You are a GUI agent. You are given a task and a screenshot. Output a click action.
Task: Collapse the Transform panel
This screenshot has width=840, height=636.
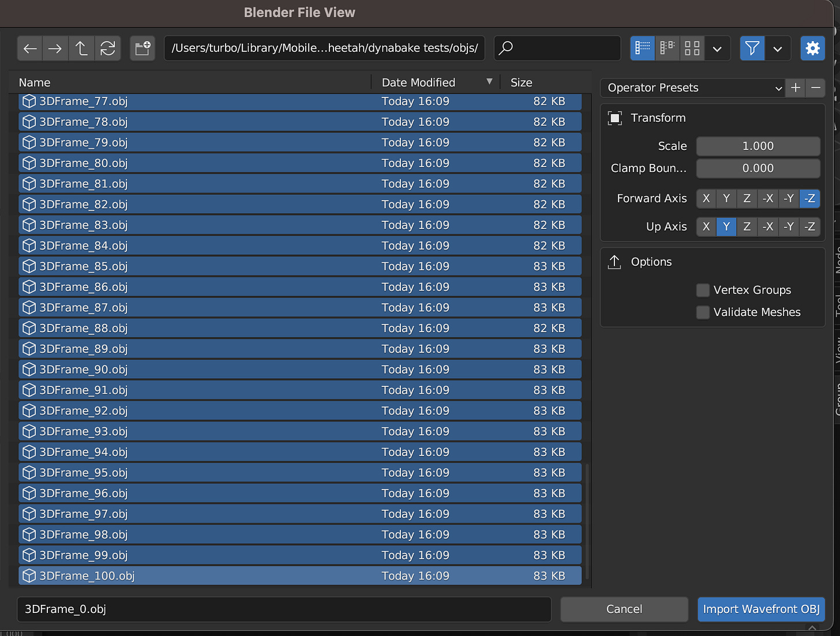[658, 118]
